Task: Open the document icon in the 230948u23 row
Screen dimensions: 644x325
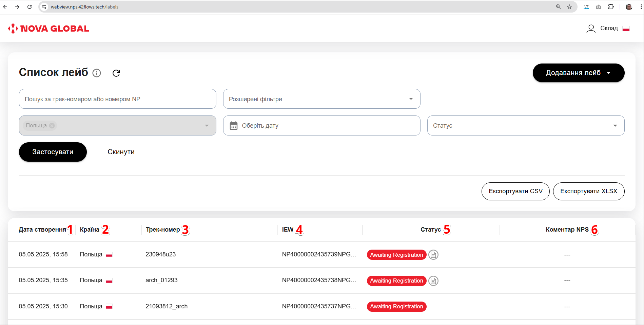Action: click(433, 255)
